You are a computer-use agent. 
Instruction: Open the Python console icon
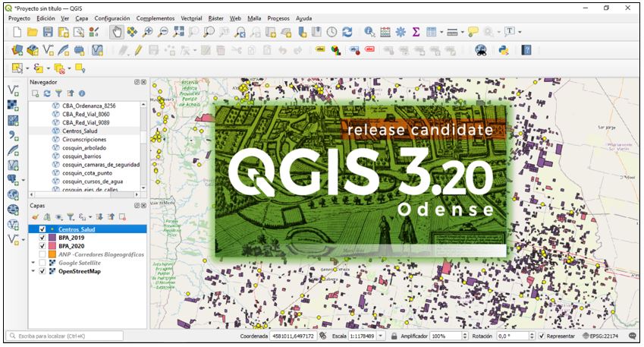pos(504,50)
